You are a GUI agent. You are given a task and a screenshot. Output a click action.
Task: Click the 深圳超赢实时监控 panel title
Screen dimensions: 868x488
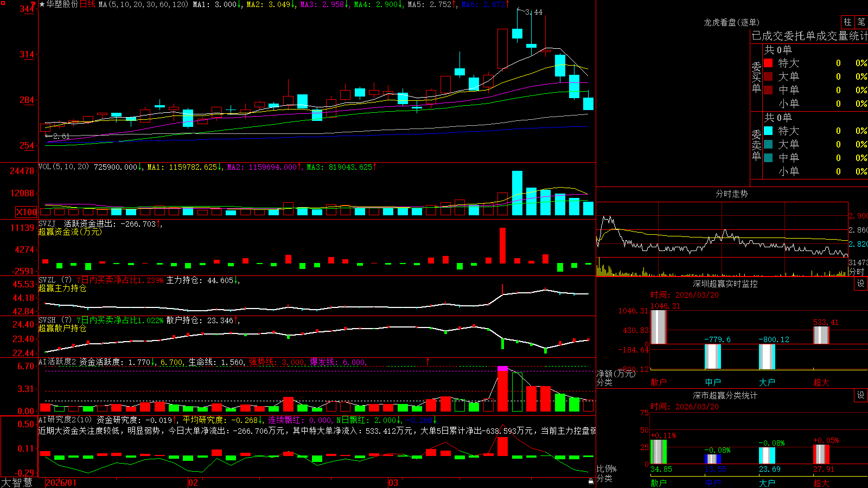(x=725, y=284)
